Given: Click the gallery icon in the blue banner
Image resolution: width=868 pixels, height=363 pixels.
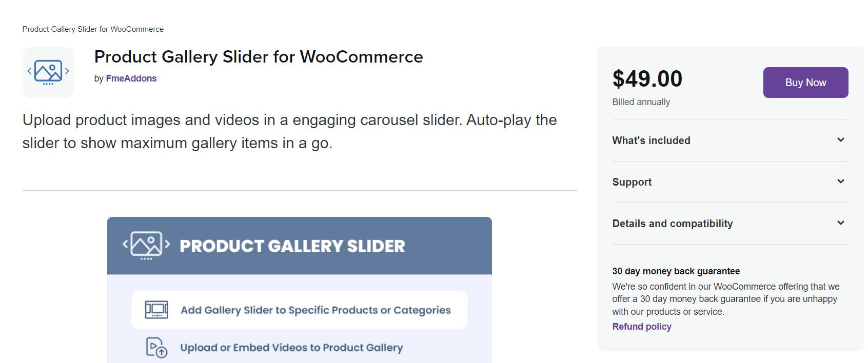Looking at the screenshot, I should tap(146, 246).
